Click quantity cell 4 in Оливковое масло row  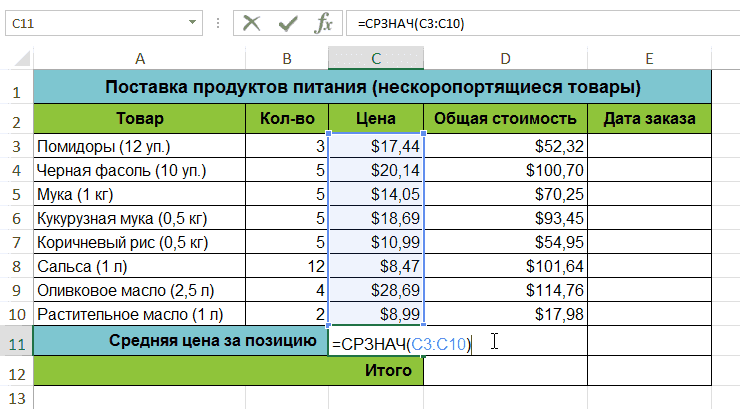(x=287, y=291)
